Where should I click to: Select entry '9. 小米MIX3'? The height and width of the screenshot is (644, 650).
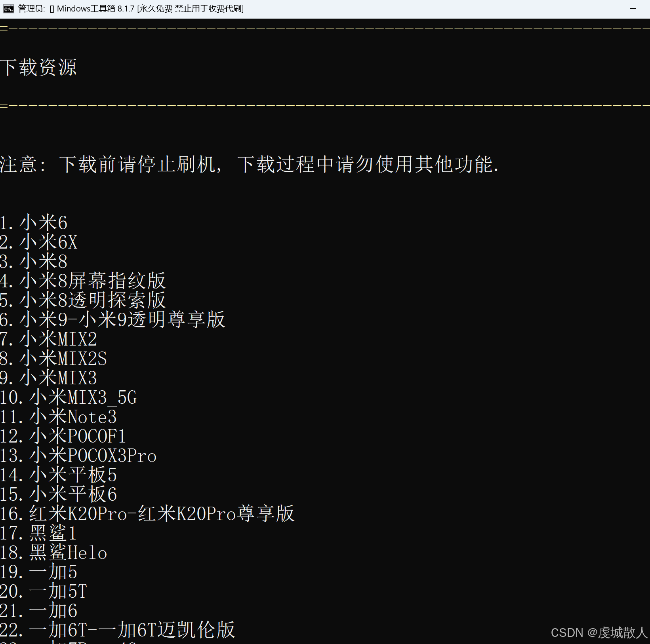pyautogui.click(x=49, y=378)
